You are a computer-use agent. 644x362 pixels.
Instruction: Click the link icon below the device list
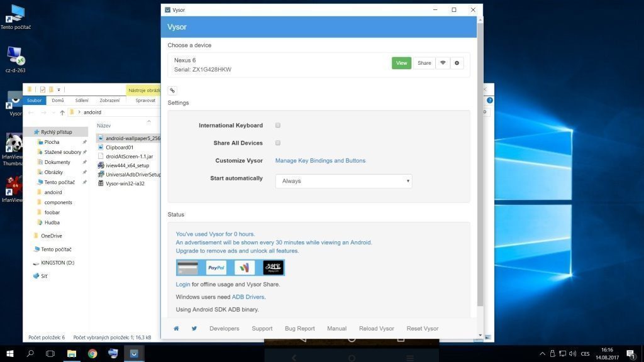click(x=172, y=90)
